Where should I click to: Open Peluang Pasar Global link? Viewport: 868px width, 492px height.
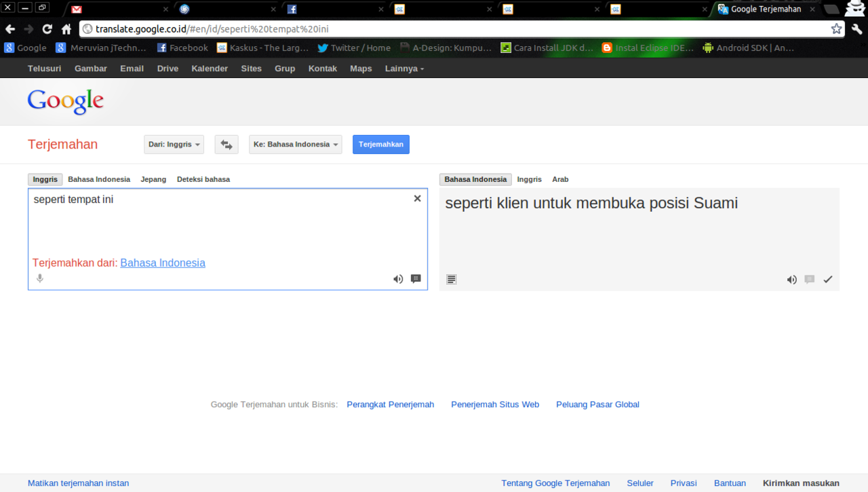pos(597,404)
